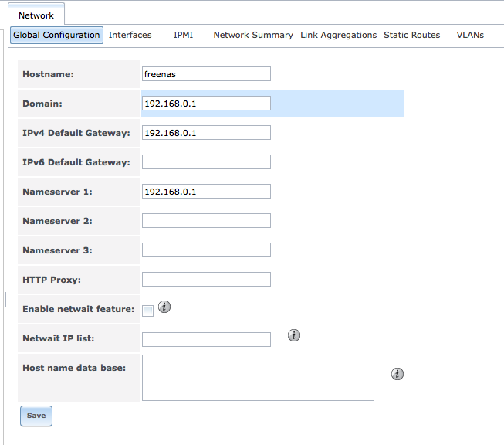
Task: Open the VLANs tab
Action: (470, 35)
